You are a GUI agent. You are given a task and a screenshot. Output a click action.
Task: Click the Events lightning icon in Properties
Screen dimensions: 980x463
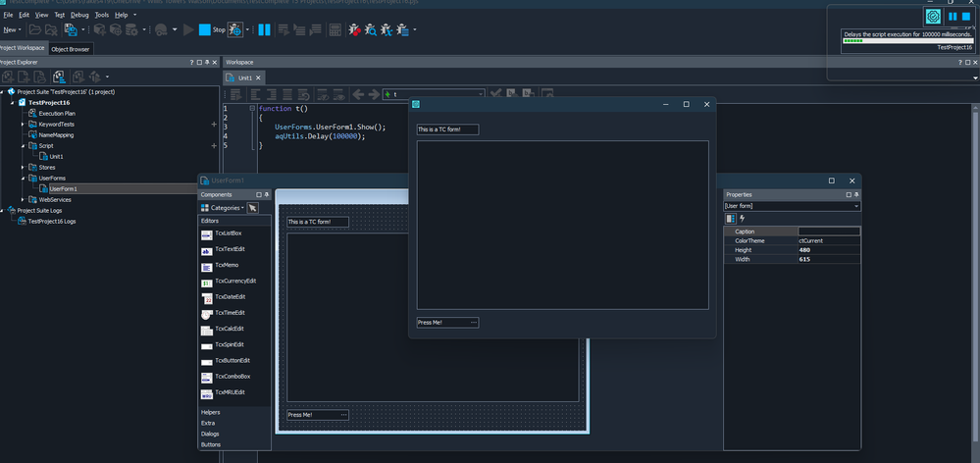pos(742,218)
